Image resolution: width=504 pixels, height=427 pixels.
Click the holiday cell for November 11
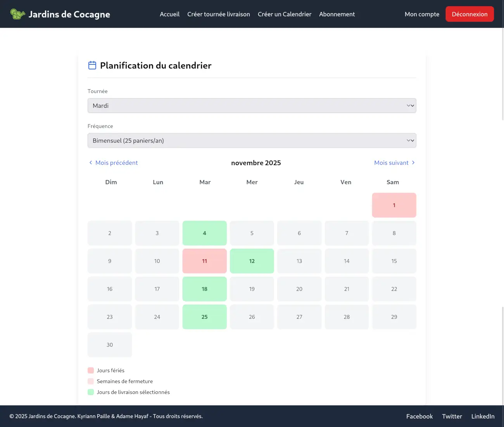[204, 261]
